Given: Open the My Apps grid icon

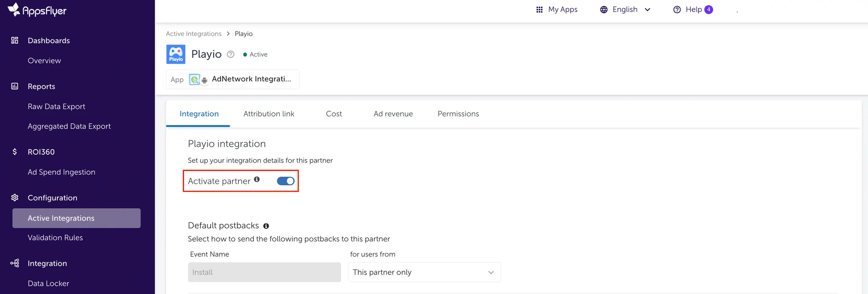Looking at the screenshot, I should (540, 10).
